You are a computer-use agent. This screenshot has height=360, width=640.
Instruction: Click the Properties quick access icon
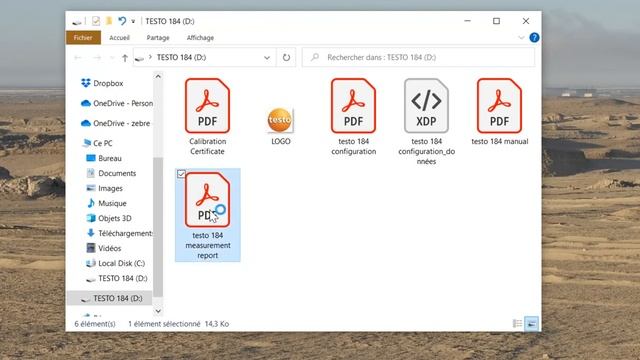[96, 21]
